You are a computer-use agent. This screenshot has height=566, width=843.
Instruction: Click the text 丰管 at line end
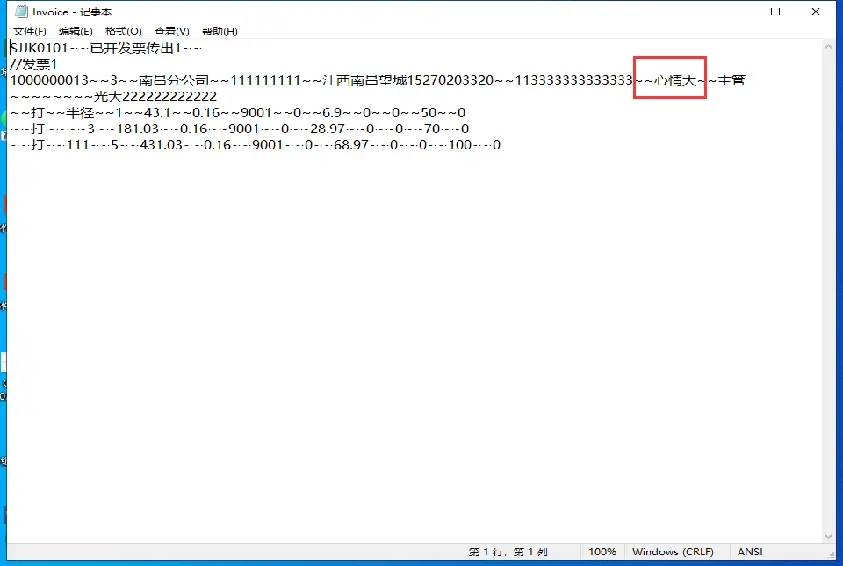tap(732, 80)
